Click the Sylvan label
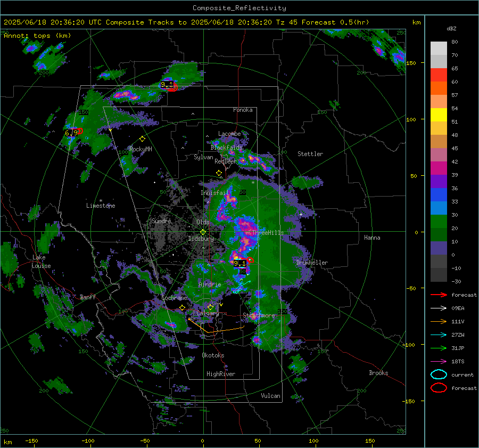This screenshot has width=479, height=448. (203, 157)
